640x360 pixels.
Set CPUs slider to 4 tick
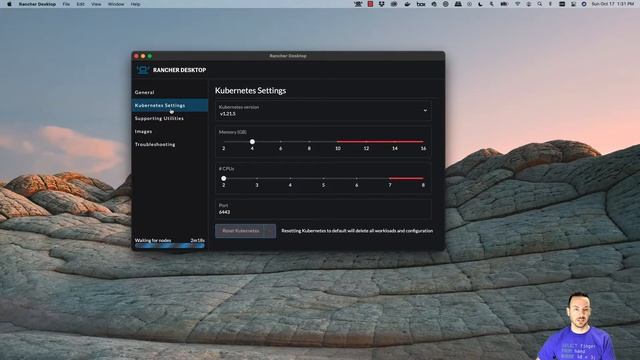point(290,178)
